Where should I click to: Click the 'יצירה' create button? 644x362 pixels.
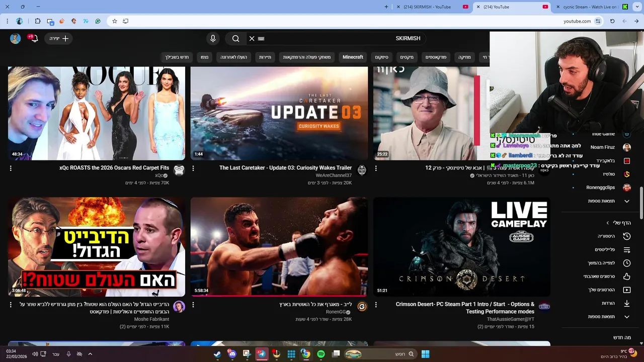[59, 39]
